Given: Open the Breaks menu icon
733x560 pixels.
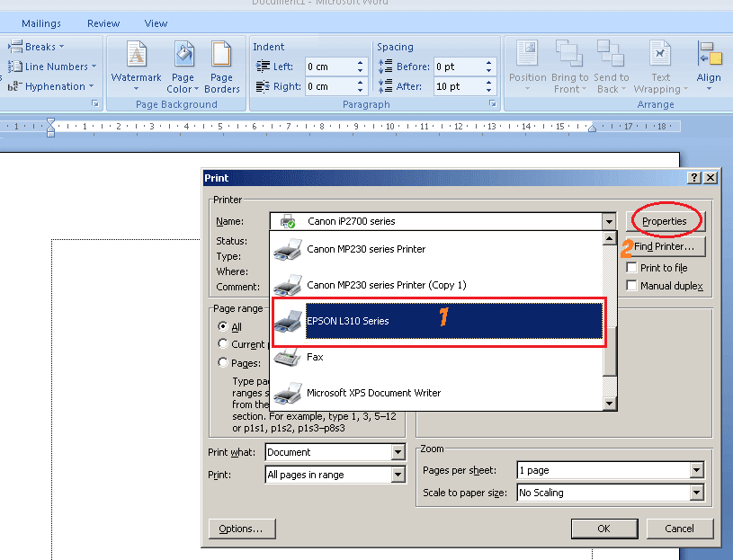Looking at the screenshot, I should coord(15,46).
